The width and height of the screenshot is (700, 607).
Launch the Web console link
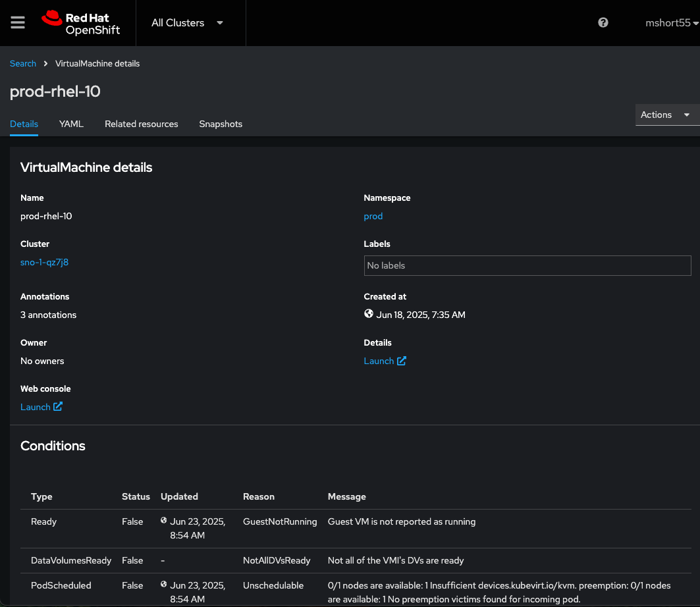click(36, 407)
